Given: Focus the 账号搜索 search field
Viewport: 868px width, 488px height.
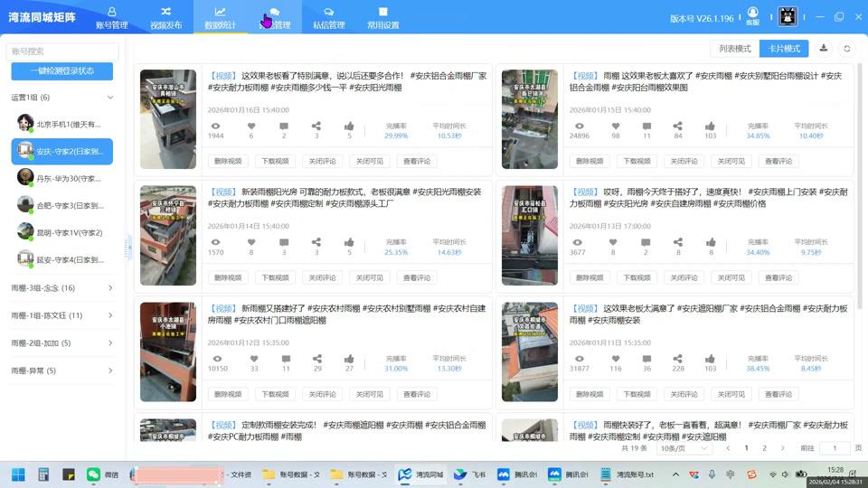Looking at the screenshot, I should click(62, 52).
